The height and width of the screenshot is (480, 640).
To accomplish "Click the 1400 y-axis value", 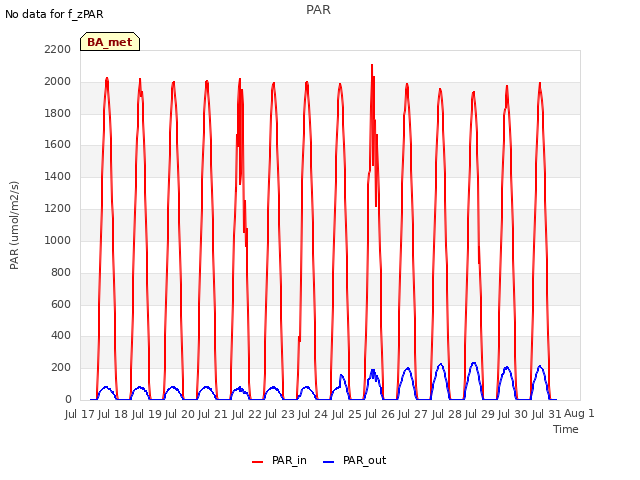I will coord(58,176).
